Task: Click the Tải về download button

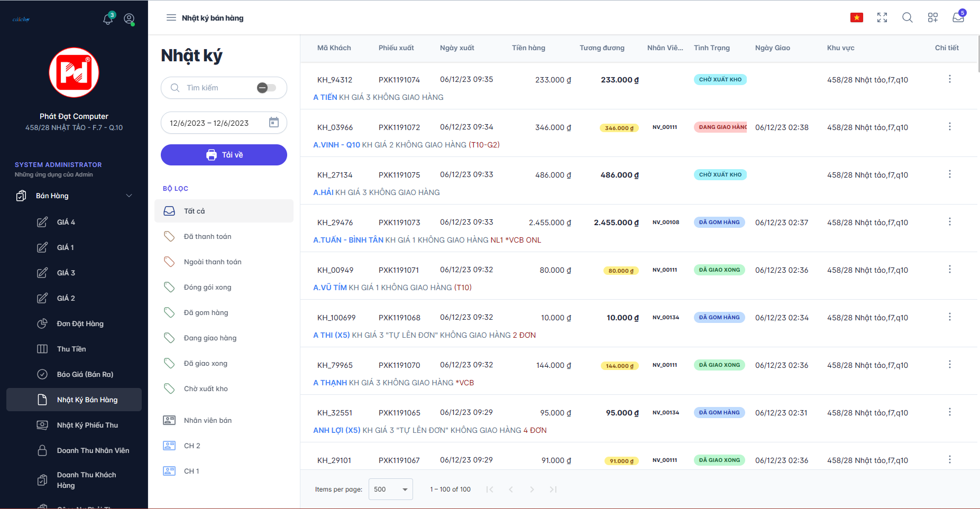Action: [224, 155]
